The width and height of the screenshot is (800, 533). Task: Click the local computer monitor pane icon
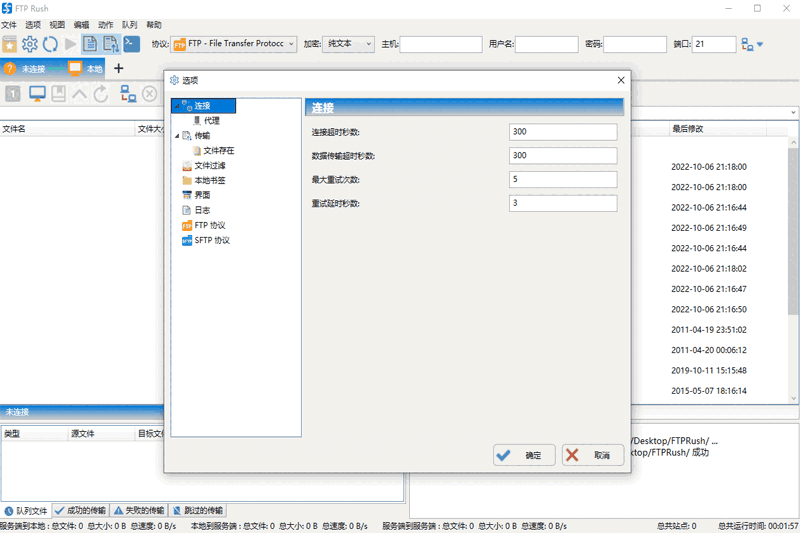click(37, 94)
